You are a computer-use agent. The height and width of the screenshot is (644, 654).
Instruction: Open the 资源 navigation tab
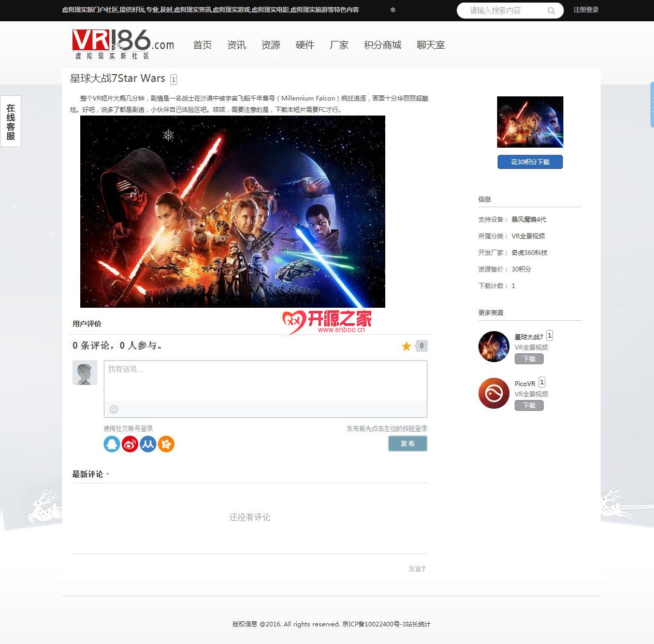[271, 45]
